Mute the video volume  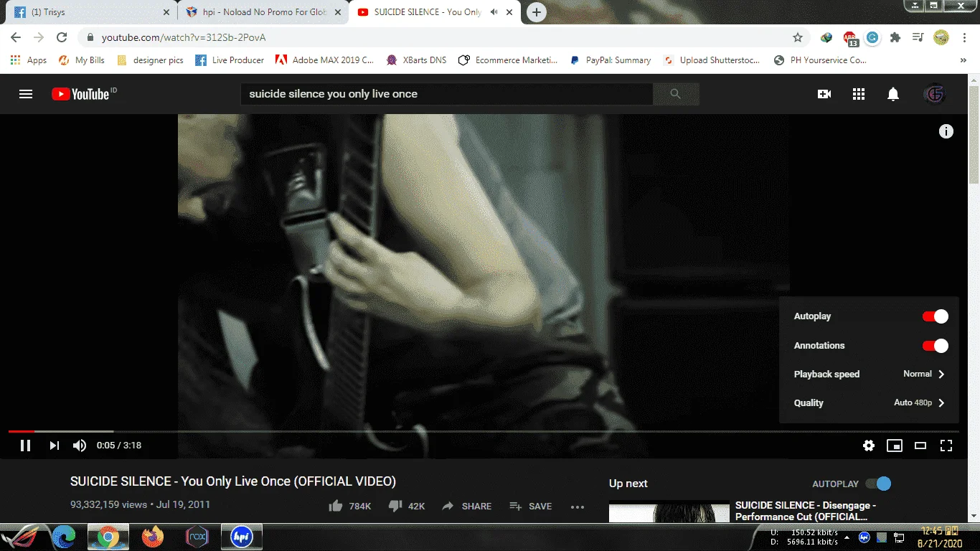pyautogui.click(x=80, y=446)
